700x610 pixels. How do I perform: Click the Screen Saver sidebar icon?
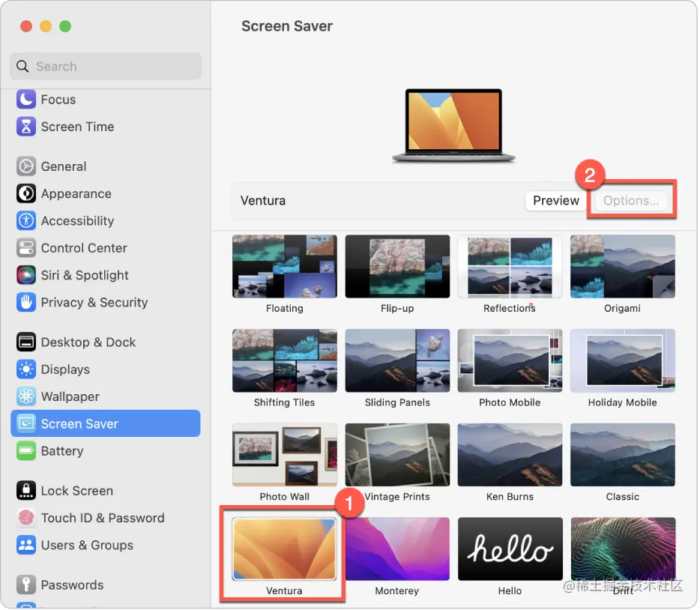click(26, 423)
